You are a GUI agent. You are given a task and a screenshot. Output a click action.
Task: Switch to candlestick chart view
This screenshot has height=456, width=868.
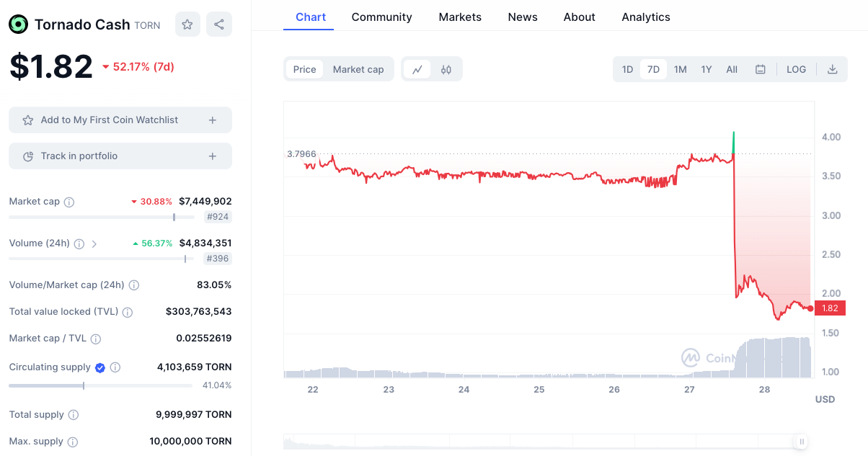446,69
